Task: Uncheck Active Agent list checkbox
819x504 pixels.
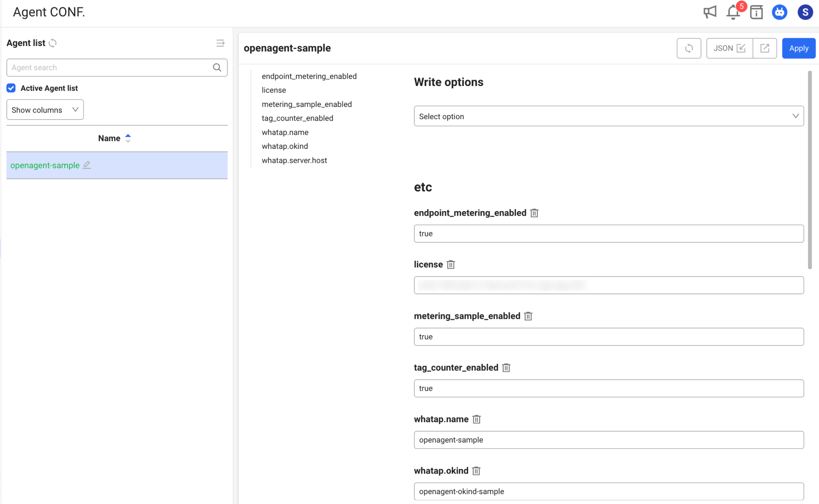Action: [11, 88]
